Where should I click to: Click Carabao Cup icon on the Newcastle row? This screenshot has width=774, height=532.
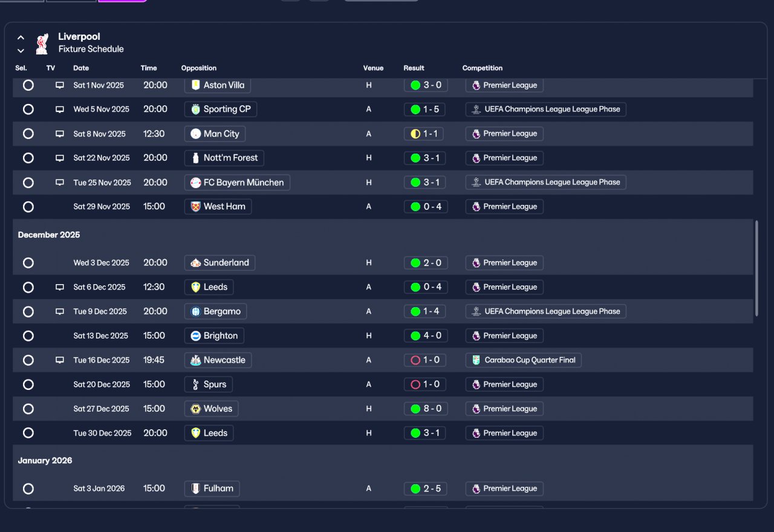tap(476, 360)
